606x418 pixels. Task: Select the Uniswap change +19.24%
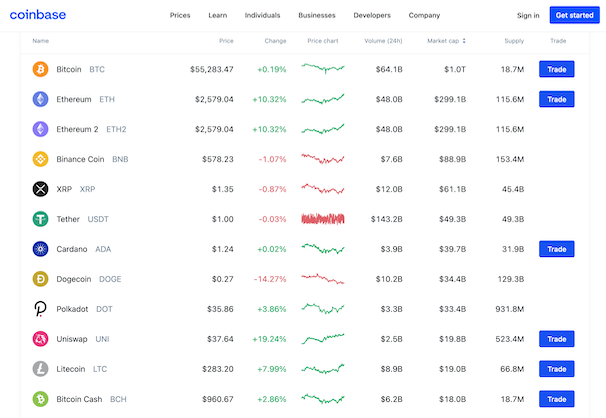(x=269, y=339)
